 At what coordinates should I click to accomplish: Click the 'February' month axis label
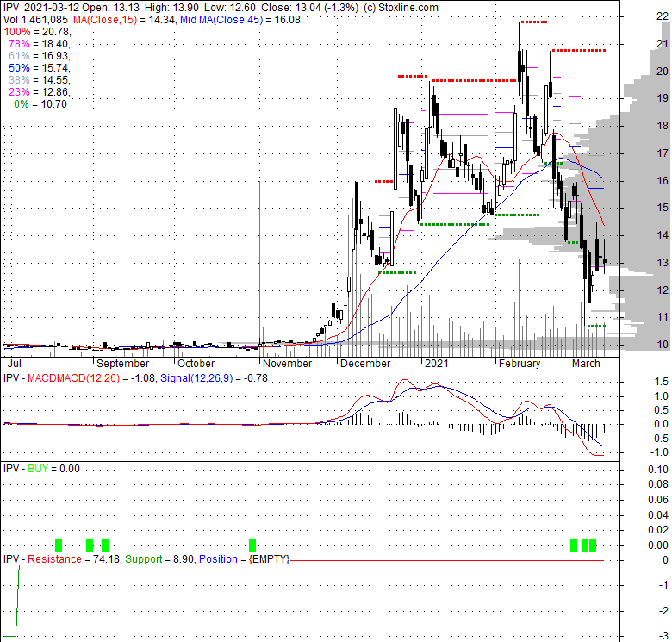(520, 364)
